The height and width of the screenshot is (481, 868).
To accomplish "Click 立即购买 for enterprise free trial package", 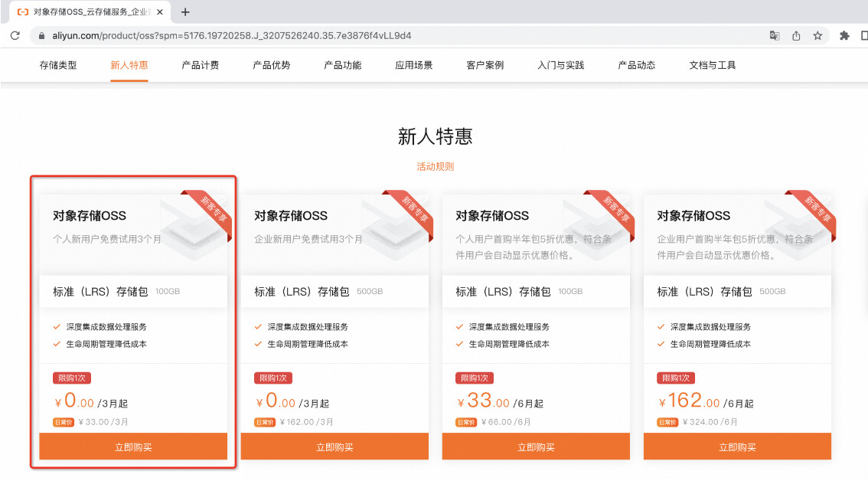I will tap(334, 447).
